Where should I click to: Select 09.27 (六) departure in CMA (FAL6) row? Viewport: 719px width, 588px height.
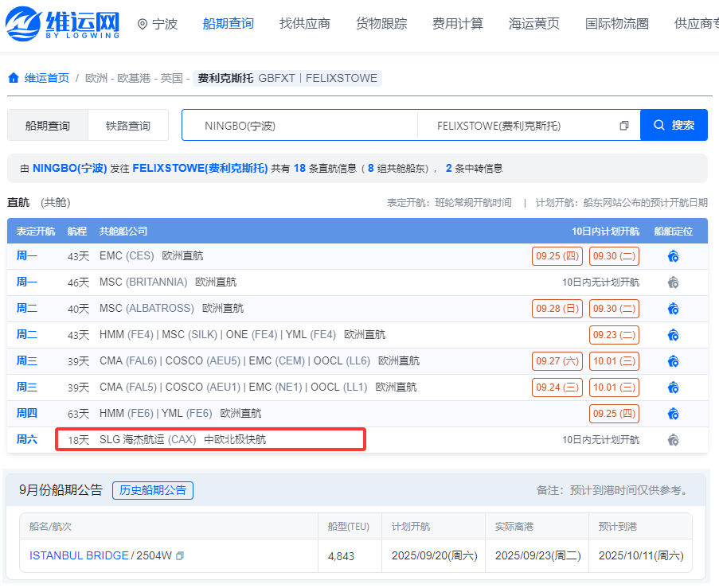coord(557,361)
